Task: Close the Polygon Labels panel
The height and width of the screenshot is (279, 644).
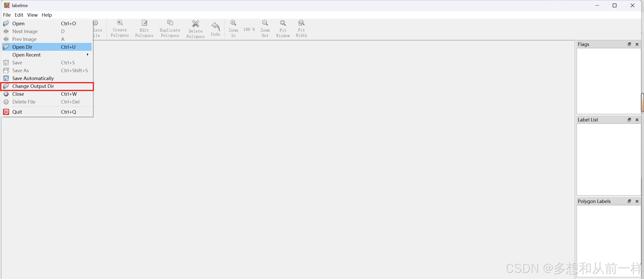Action: point(637,201)
